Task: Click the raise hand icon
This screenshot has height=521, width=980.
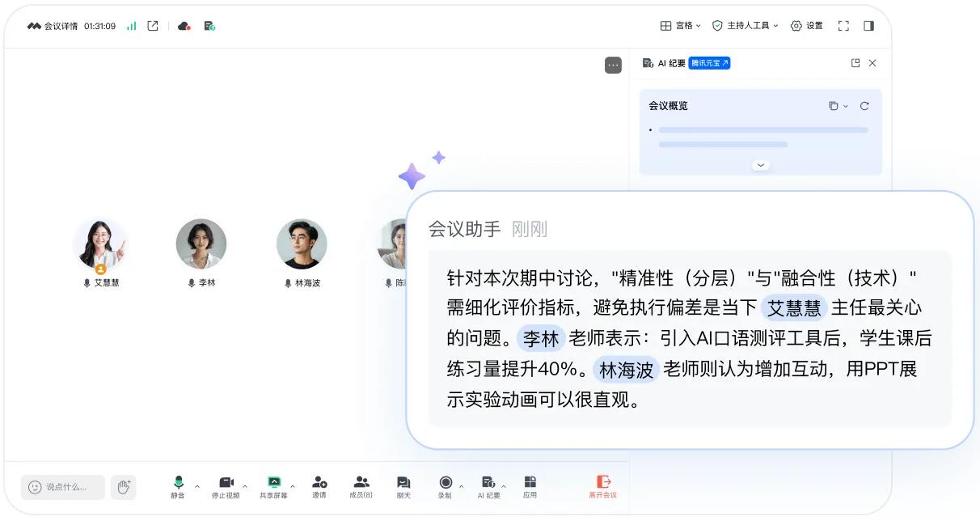Action: [124, 487]
